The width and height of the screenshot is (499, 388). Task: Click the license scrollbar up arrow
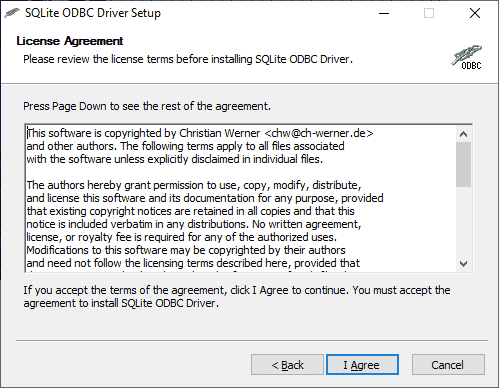(463, 134)
